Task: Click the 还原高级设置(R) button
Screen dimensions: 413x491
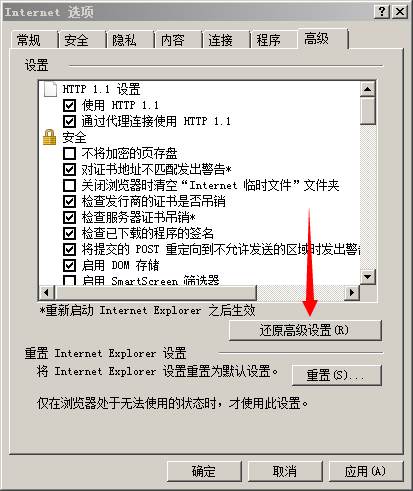Action: pyautogui.click(x=305, y=330)
